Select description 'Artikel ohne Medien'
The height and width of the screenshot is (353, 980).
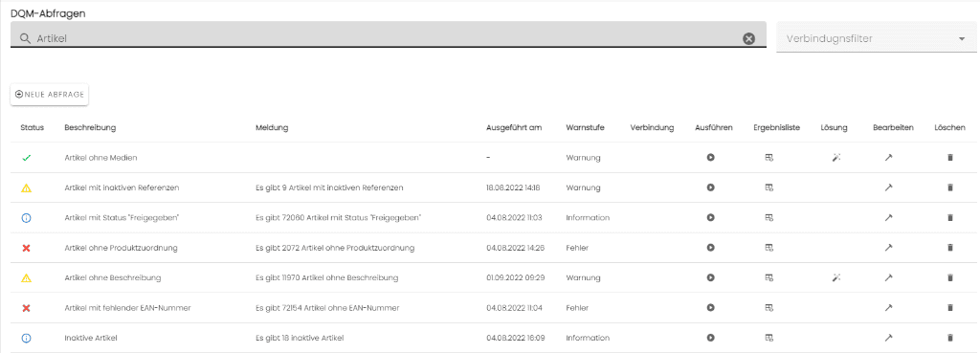[100, 158]
